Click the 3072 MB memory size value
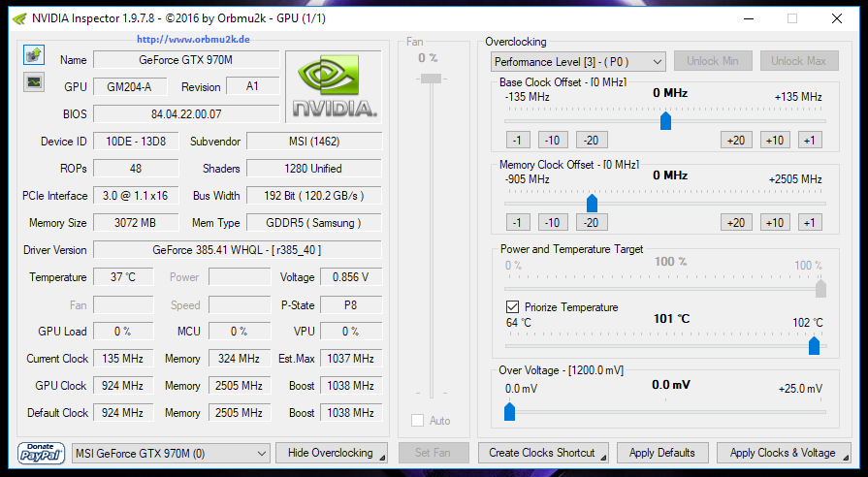Image resolution: width=868 pixels, height=477 pixels. point(136,222)
